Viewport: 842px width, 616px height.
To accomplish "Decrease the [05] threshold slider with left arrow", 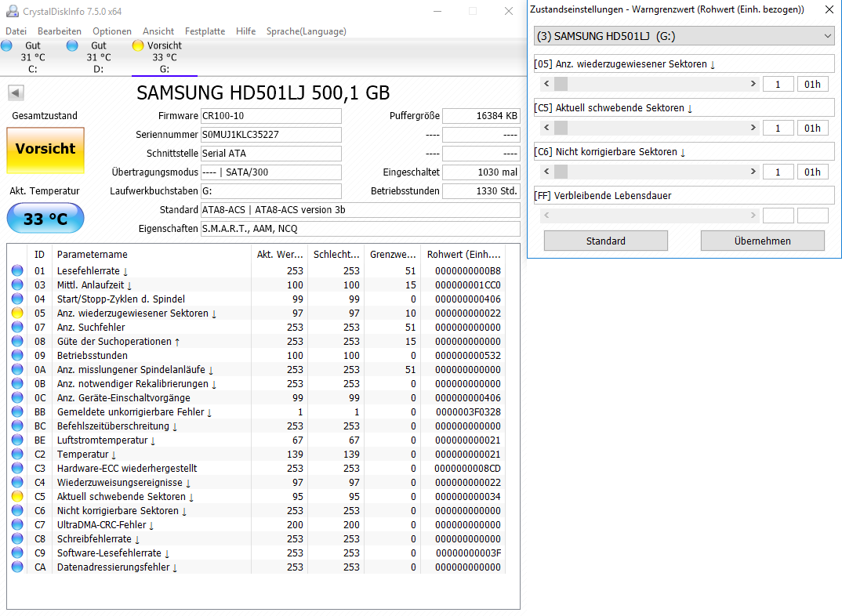I will pos(546,84).
